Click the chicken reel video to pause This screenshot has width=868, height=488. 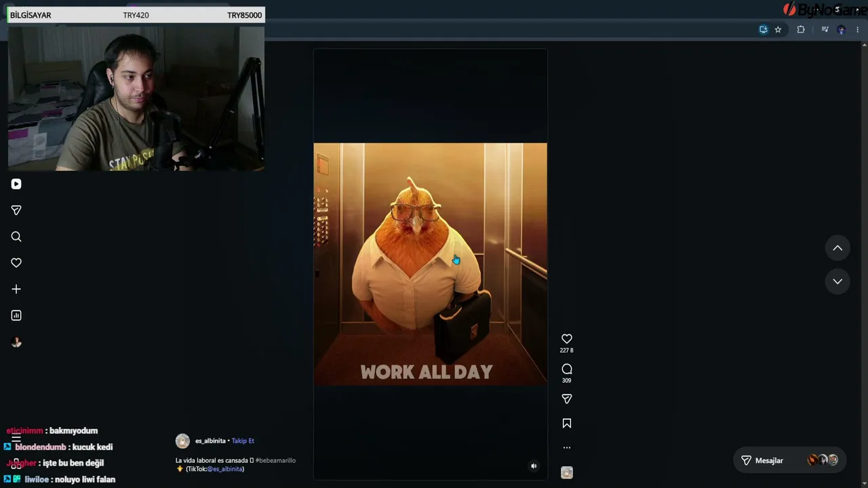(x=430, y=264)
